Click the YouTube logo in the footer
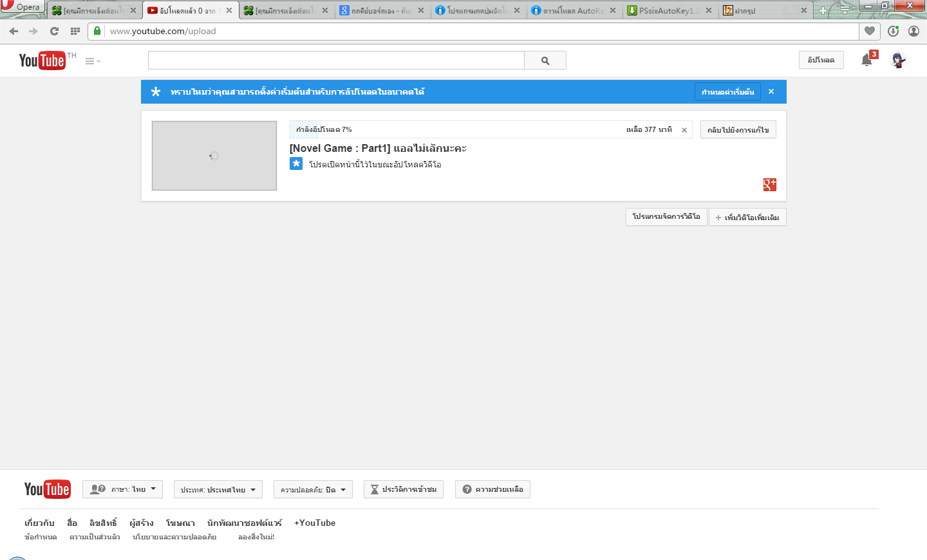The image size is (927, 560). click(47, 489)
